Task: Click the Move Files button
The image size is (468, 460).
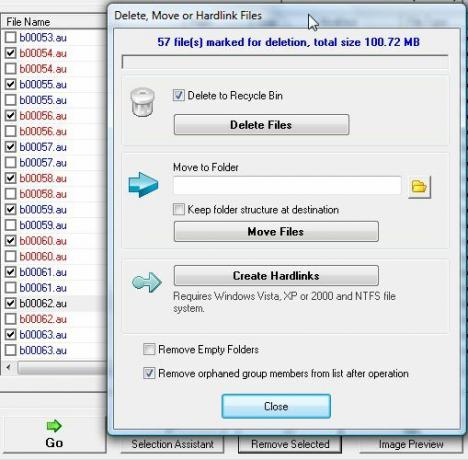Action: (276, 231)
